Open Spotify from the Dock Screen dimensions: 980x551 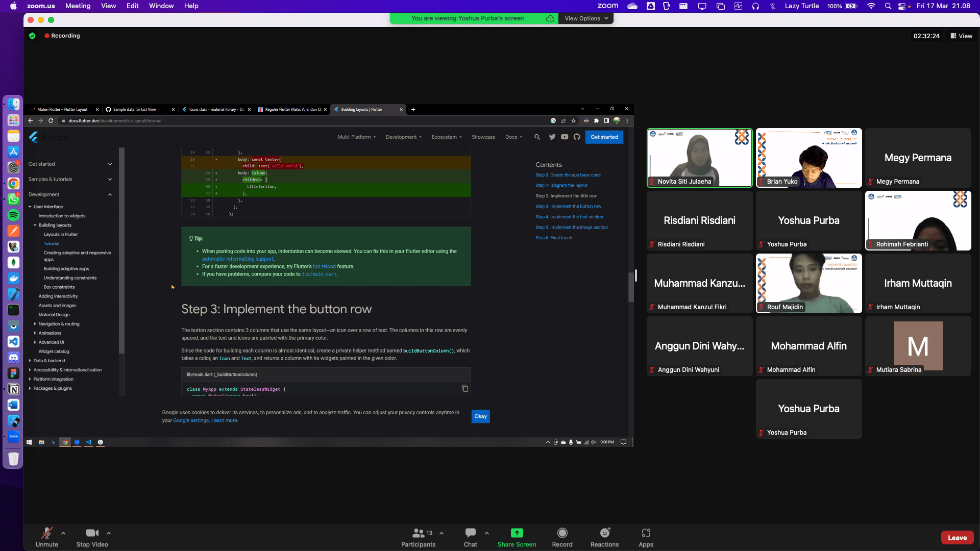pyautogui.click(x=13, y=215)
